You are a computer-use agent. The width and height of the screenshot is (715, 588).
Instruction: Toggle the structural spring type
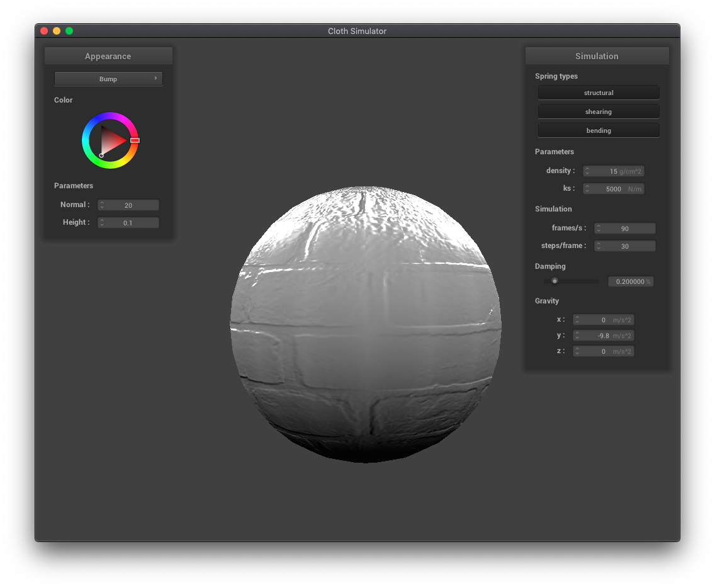coord(599,93)
